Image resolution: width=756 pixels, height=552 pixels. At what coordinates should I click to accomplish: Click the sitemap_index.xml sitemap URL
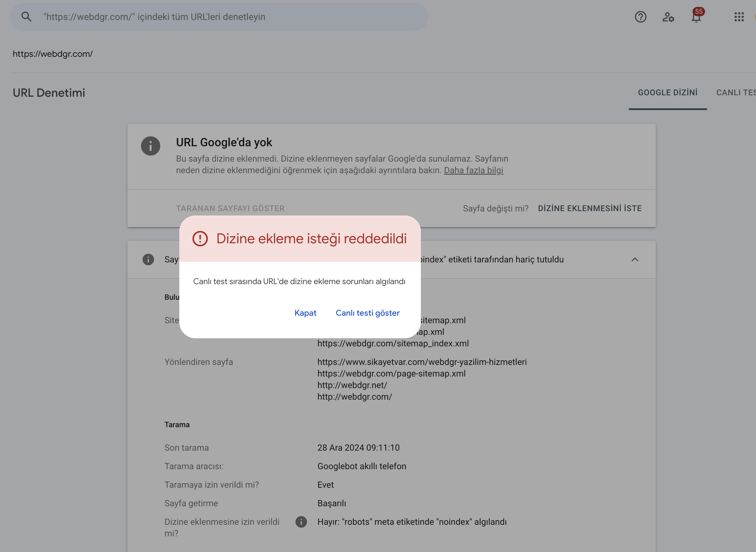(x=393, y=343)
